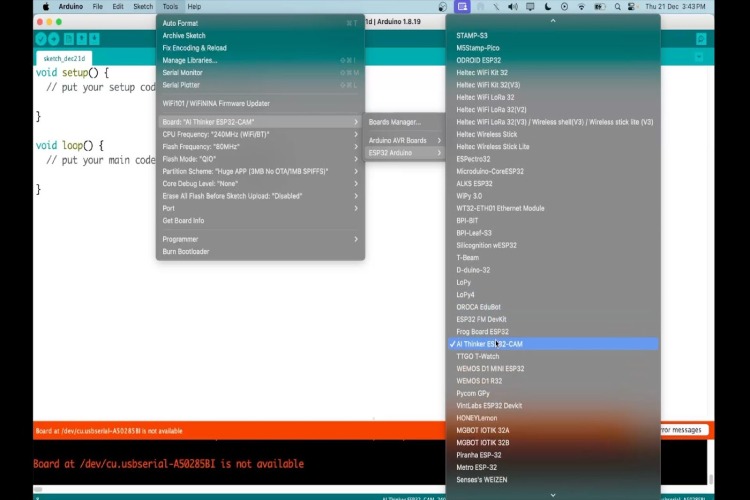Select the ODROID ESP32 board
This screenshot has height=500, width=750.
(x=553, y=60)
